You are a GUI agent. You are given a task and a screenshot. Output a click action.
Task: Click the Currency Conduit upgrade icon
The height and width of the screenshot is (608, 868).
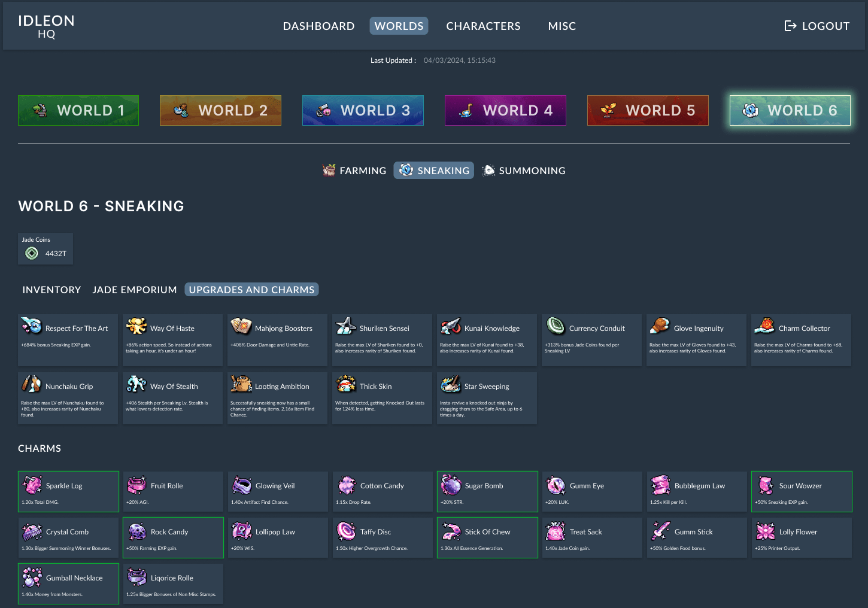pos(556,326)
